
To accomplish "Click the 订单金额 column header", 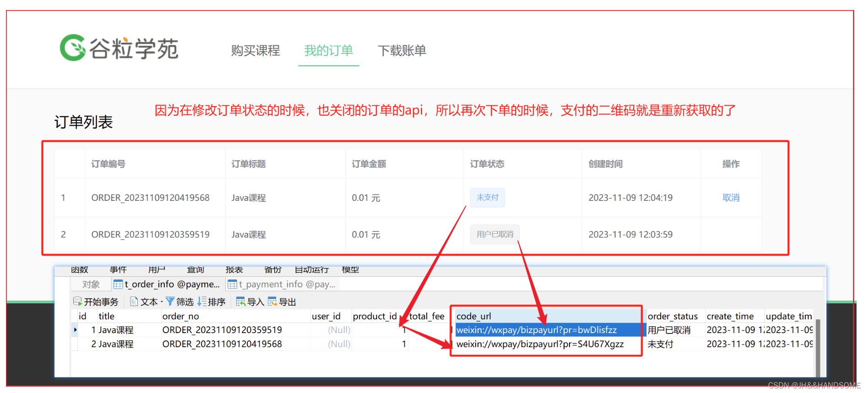I will 369,164.
